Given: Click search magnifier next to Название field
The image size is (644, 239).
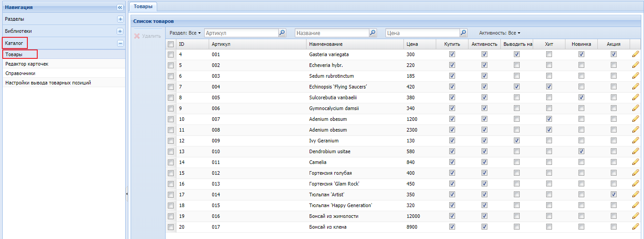Looking at the screenshot, I should pos(373,33).
